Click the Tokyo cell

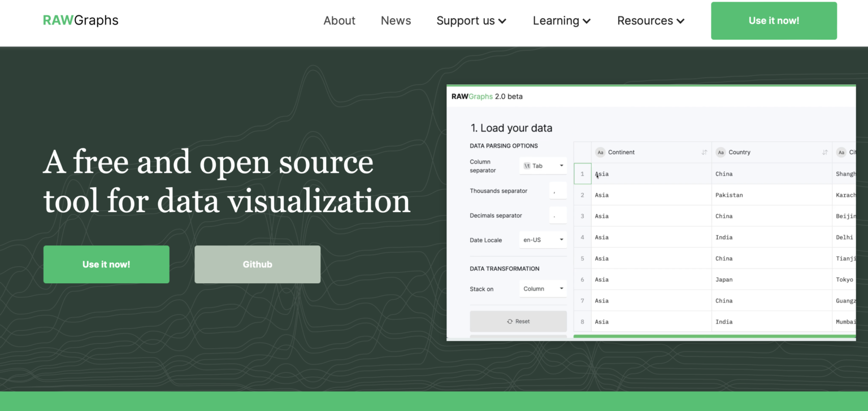(844, 279)
